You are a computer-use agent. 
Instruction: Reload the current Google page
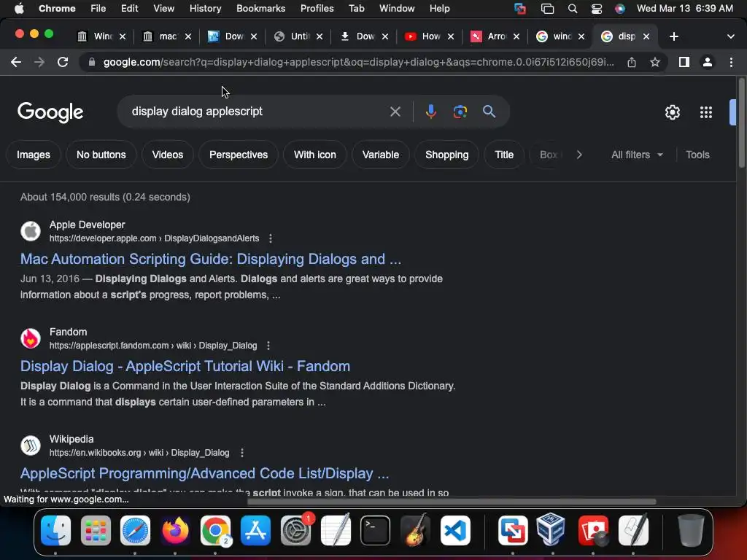click(63, 63)
